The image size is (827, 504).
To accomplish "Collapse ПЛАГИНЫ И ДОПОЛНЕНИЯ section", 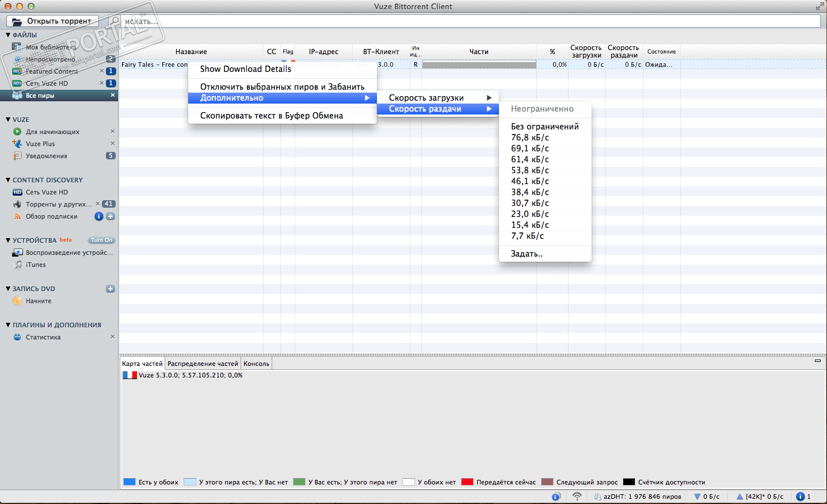I will pos(8,325).
